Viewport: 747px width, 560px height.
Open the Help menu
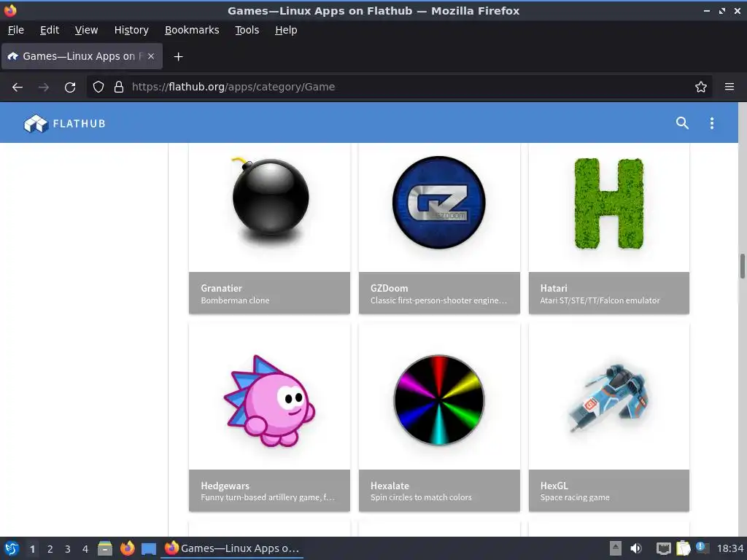[286, 30]
